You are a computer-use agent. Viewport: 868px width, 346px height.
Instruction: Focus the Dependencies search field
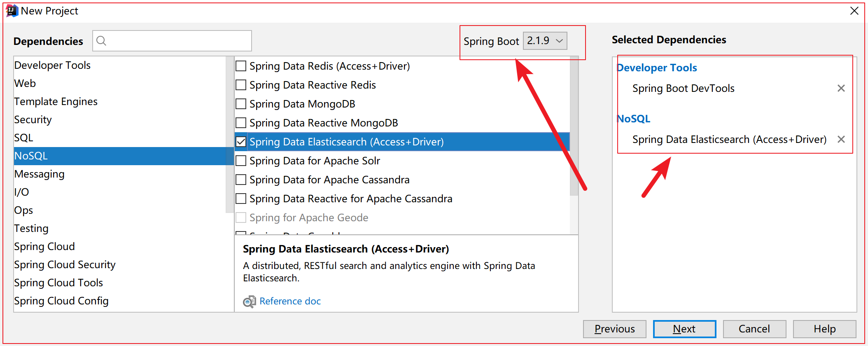[x=172, y=41]
